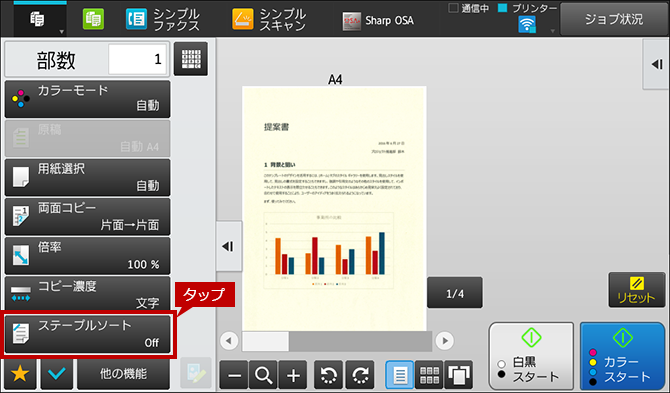Expand the right side action panel

[657, 65]
